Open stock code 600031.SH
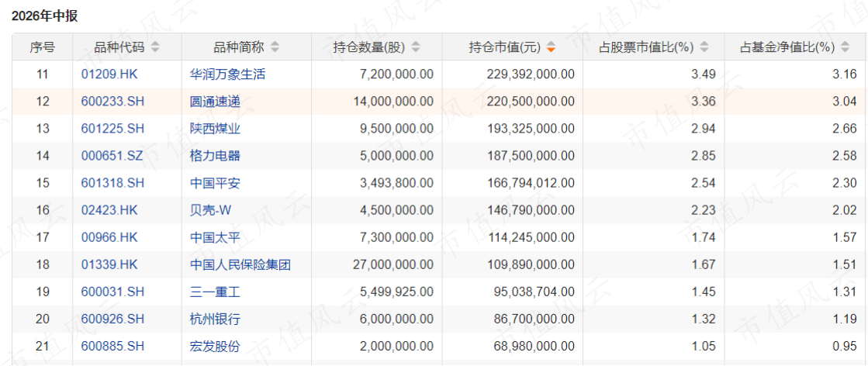The width and height of the screenshot is (868, 366). pos(112,292)
